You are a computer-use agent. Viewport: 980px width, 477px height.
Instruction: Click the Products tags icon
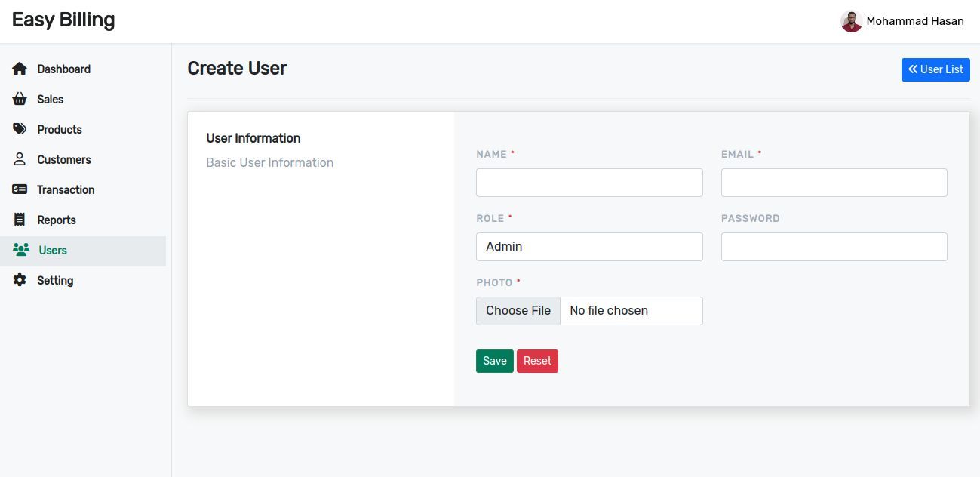(x=20, y=129)
